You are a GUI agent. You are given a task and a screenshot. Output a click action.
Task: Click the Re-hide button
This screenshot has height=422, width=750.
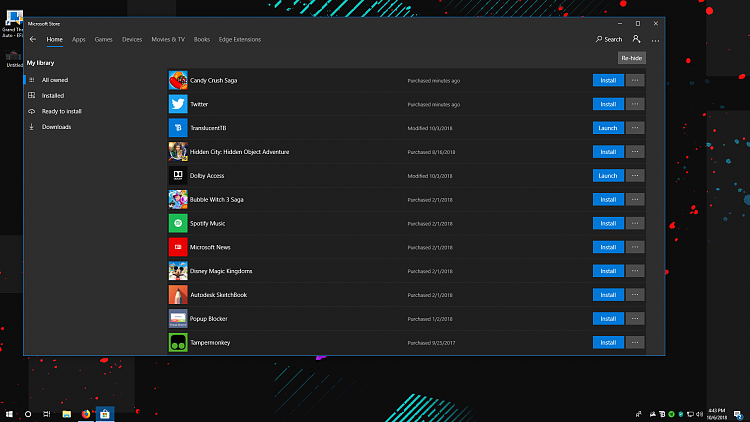tap(631, 58)
